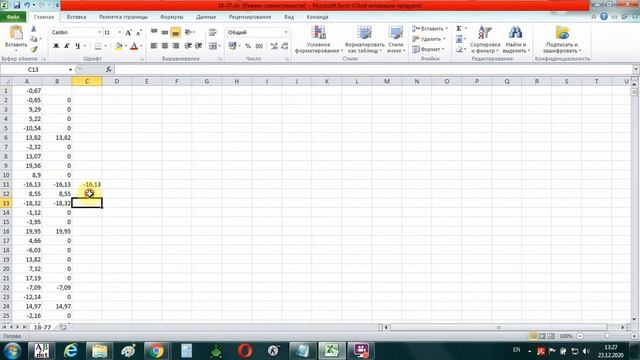Increase indent in Alignment group
Viewport: 640px width, 360px height.
point(199,46)
